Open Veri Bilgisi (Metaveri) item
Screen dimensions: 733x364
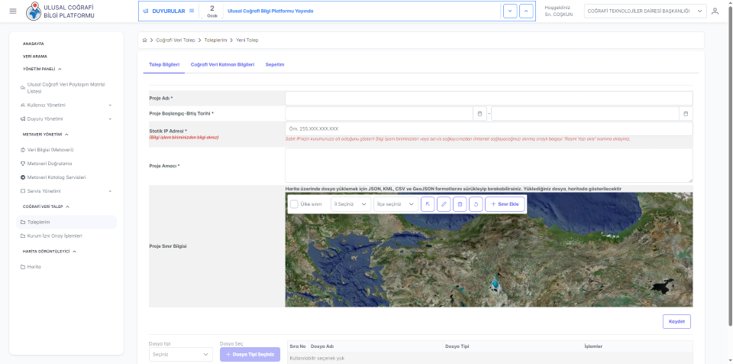(x=47, y=150)
